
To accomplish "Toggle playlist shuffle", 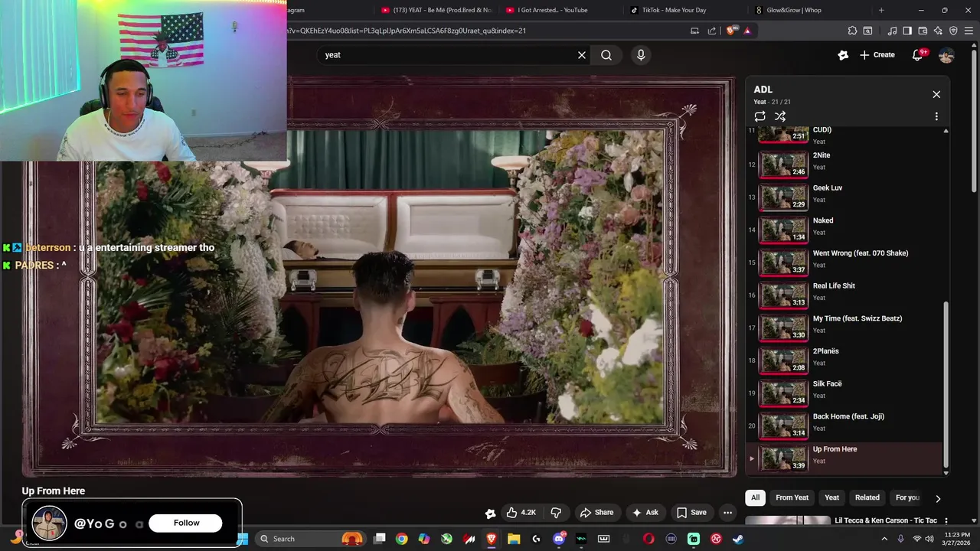I will pyautogui.click(x=780, y=116).
